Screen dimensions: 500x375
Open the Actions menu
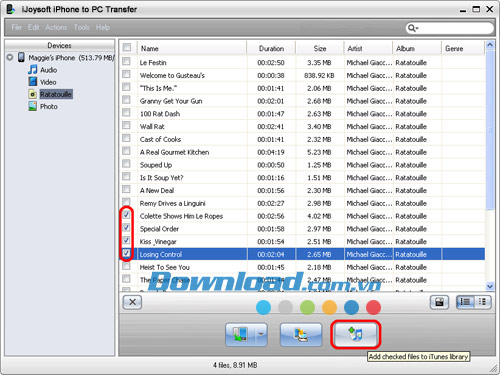56,27
